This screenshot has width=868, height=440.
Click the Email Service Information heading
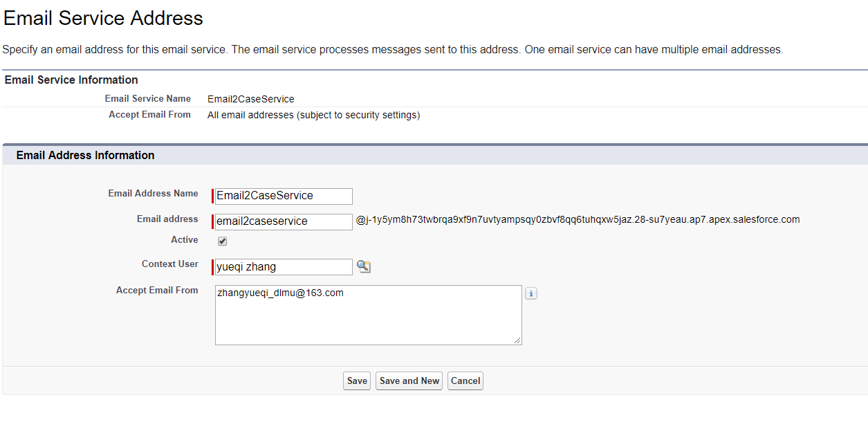coord(71,80)
